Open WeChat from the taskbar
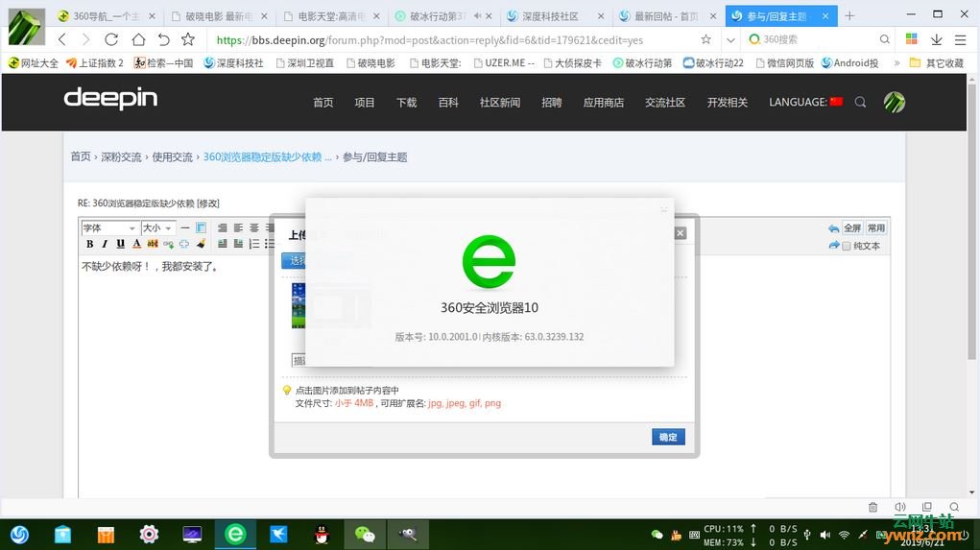The image size is (980, 550). [365, 535]
